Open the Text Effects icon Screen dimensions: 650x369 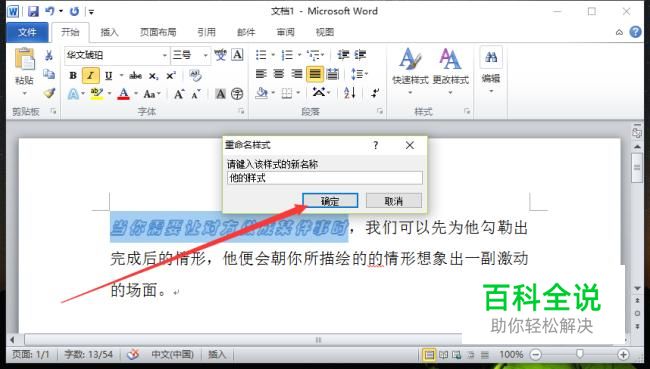coord(73,94)
